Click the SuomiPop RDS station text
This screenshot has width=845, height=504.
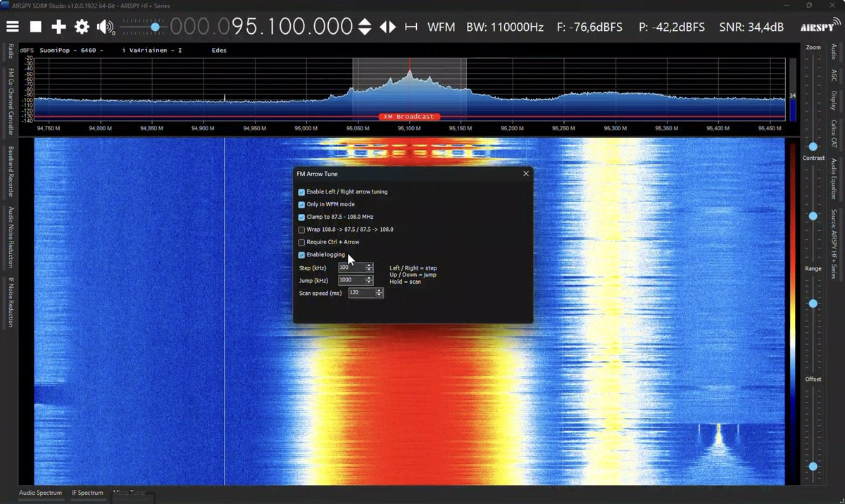55,51
